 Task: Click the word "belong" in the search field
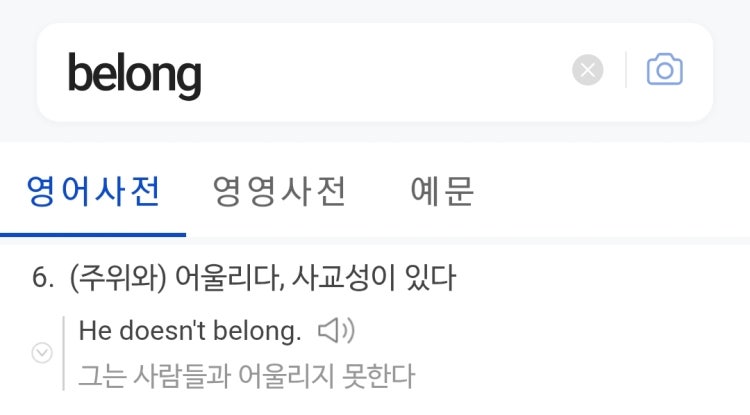pos(134,73)
